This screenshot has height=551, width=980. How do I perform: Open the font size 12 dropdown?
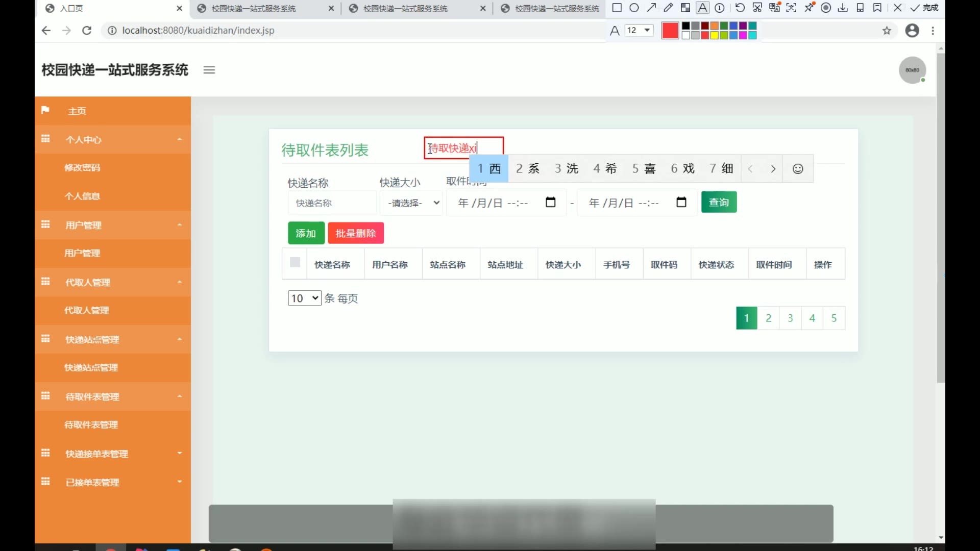639,31
